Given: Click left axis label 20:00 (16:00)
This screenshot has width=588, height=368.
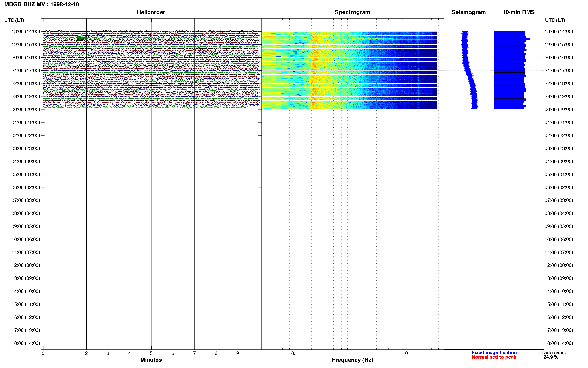Looking at the screenshot, I should click(26, 57).
